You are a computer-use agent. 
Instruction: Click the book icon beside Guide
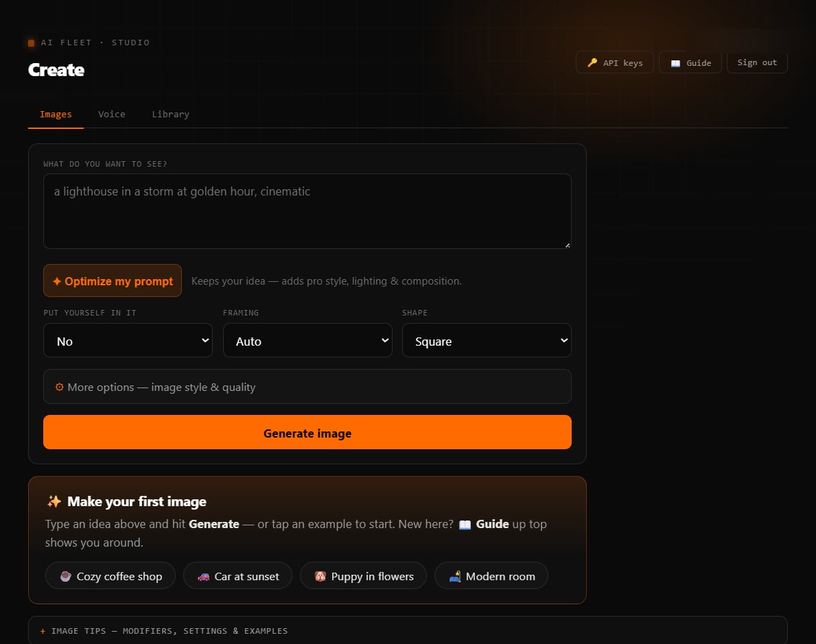point(675,63)
